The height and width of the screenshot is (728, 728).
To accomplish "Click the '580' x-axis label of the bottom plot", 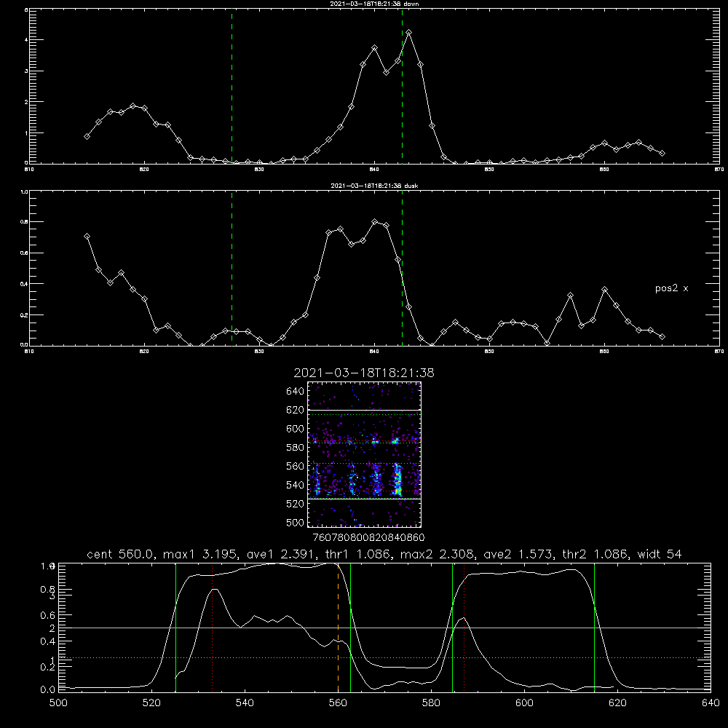I will (x=431, y=703).
